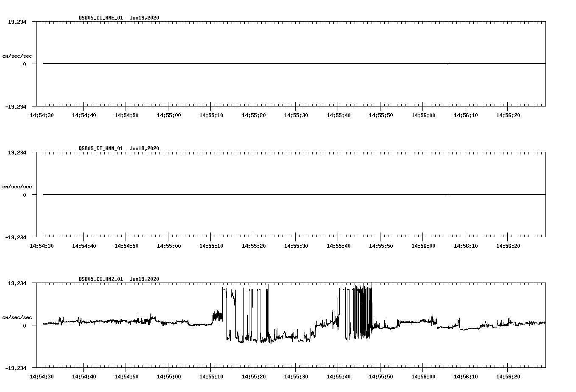Click the 0 axis value on HNE plot
The width and height of the screenshot is (576, 392).
[x=25, y=64]
